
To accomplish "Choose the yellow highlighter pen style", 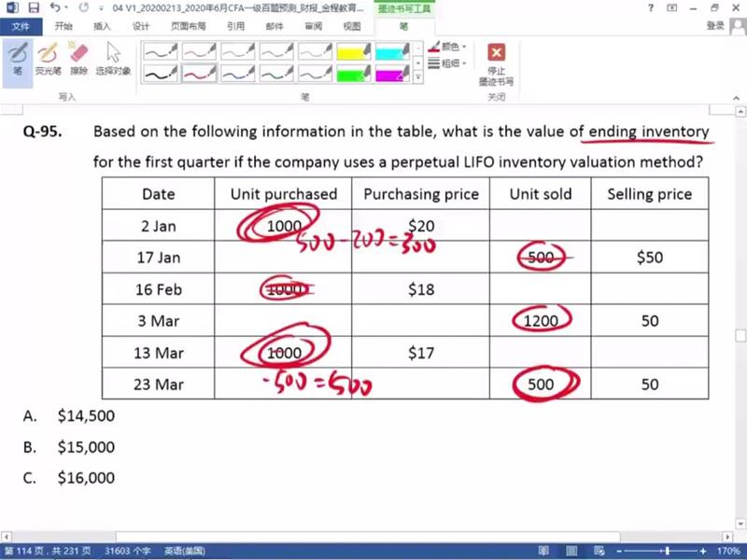I will tap(354, 51).
